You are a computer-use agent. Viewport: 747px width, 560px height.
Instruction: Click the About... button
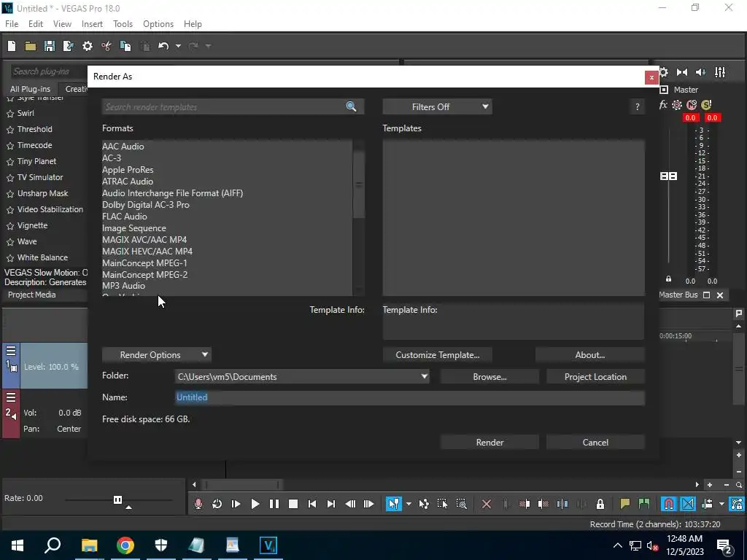(x=589, y=355)
